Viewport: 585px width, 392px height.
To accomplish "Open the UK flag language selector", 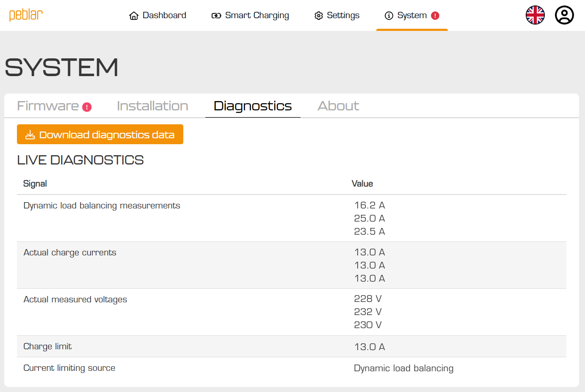I will [x=535, y=15].
